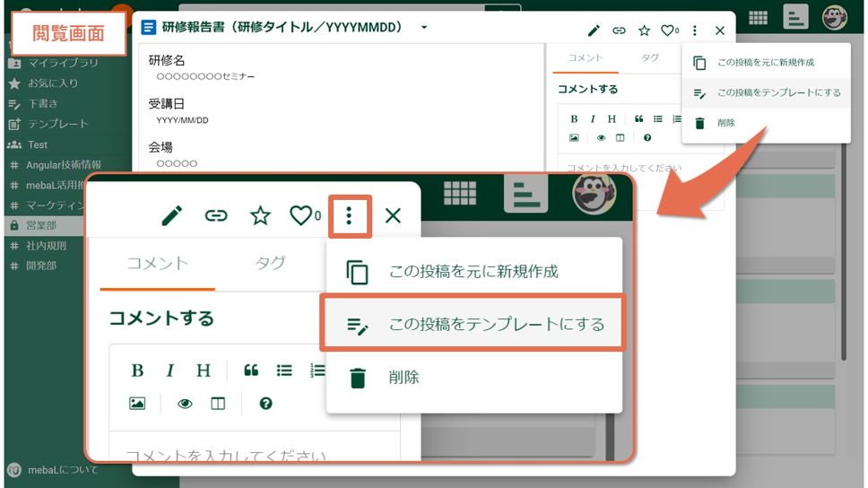This screenshot has height=488, width=868.
Task: Select この投稿を元に新規作成 in the enlarged menu
Action: 473,272
